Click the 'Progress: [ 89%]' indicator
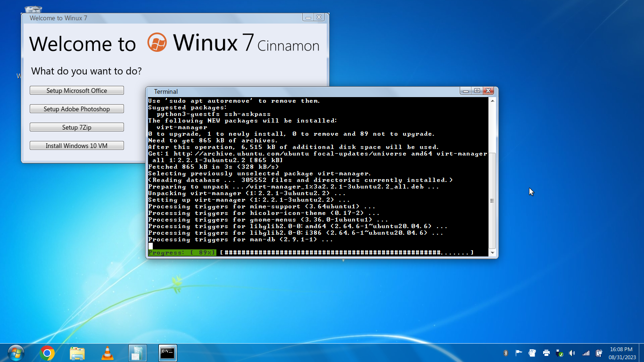The width and height of the screenshot is (644, 362). coord(182,253)
